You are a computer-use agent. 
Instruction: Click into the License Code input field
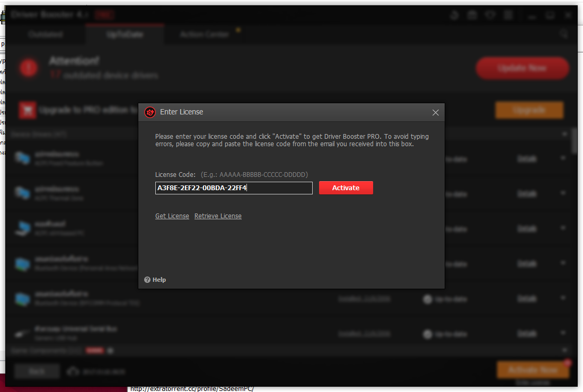coord(234,188)
